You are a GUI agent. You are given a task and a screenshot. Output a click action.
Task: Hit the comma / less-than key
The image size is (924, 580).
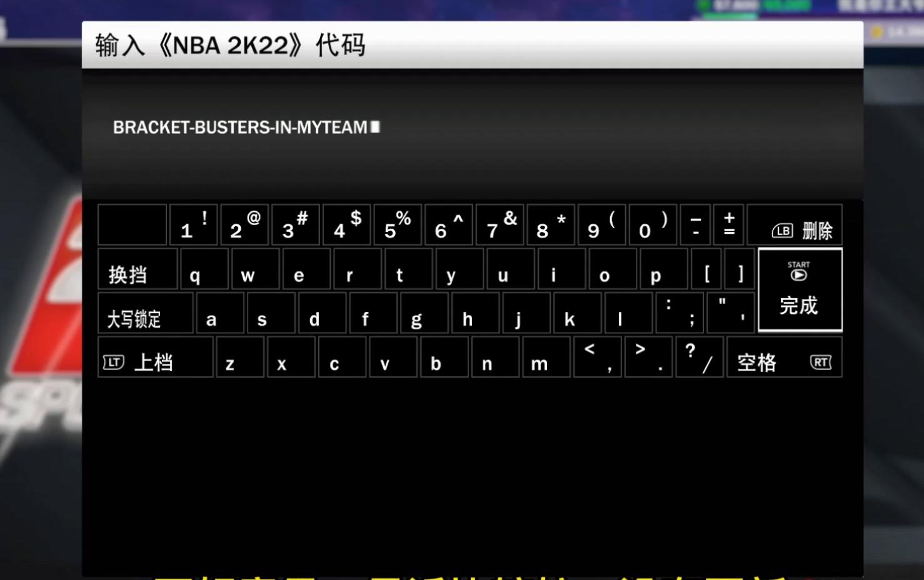[x=598, y=357]
